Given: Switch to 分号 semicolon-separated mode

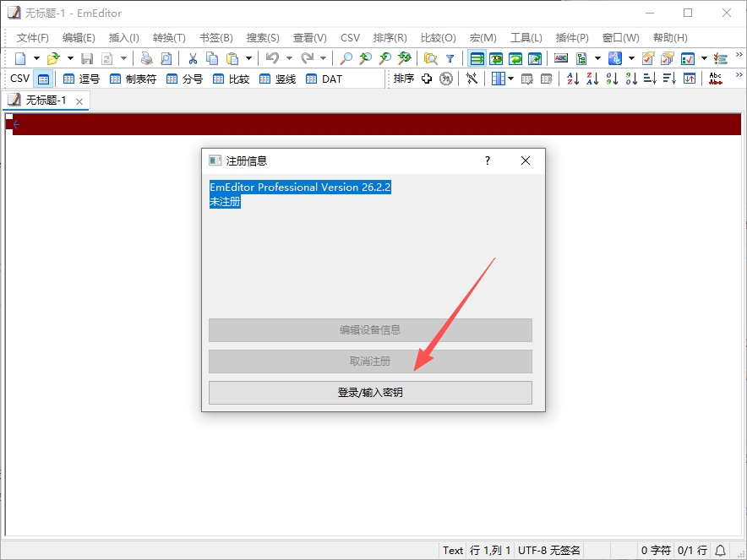Looking at the screenshot, I should (x=184, y=79).
